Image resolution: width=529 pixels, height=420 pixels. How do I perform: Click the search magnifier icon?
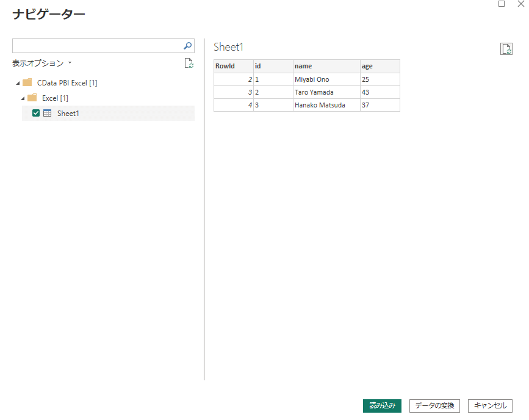[x=188, y=46]
